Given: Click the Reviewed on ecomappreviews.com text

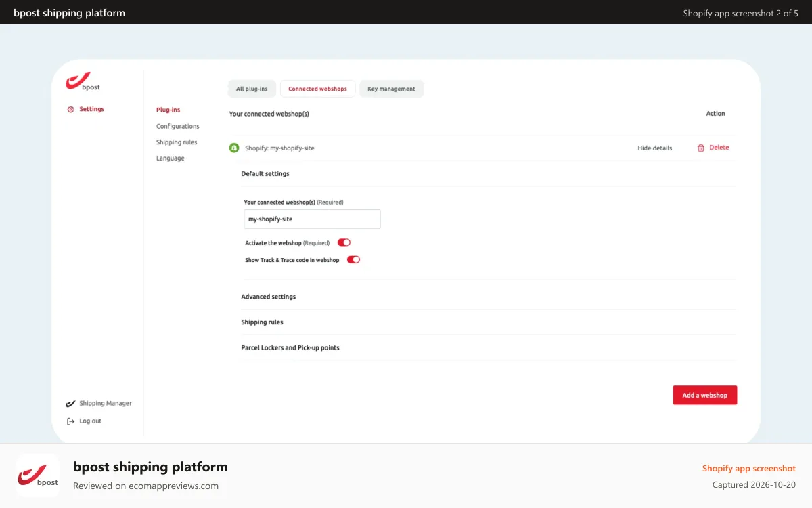Looking at the screenshot, I should point(145,486).
